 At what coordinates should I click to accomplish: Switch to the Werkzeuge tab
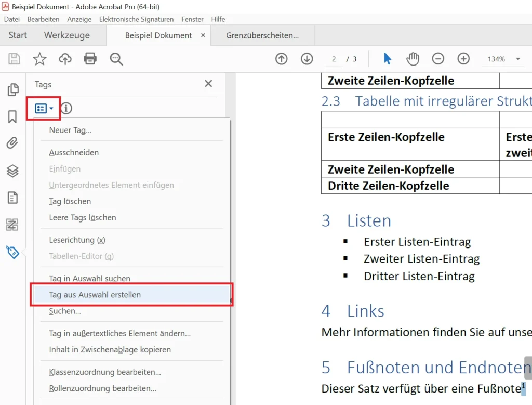click(x=66, y=35)
